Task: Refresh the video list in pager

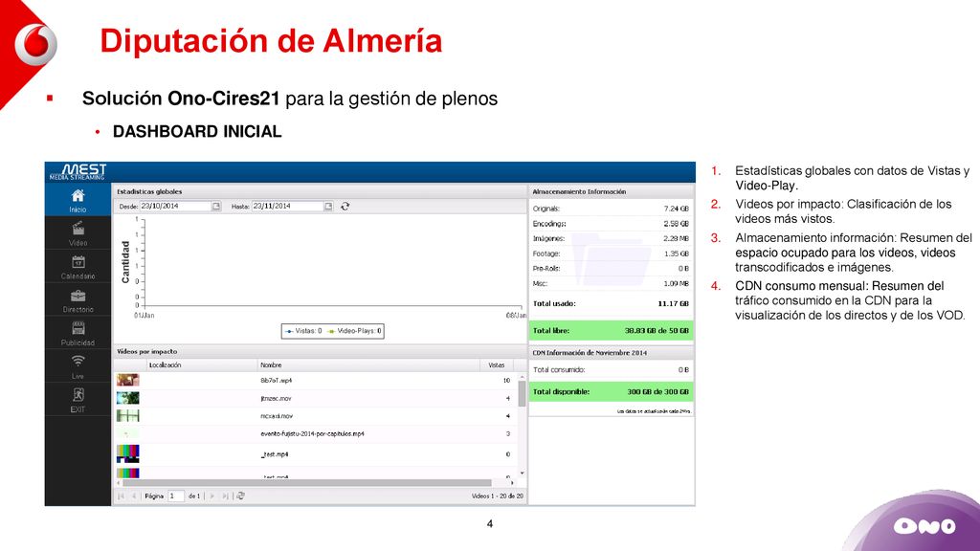Action: (240, 496)
